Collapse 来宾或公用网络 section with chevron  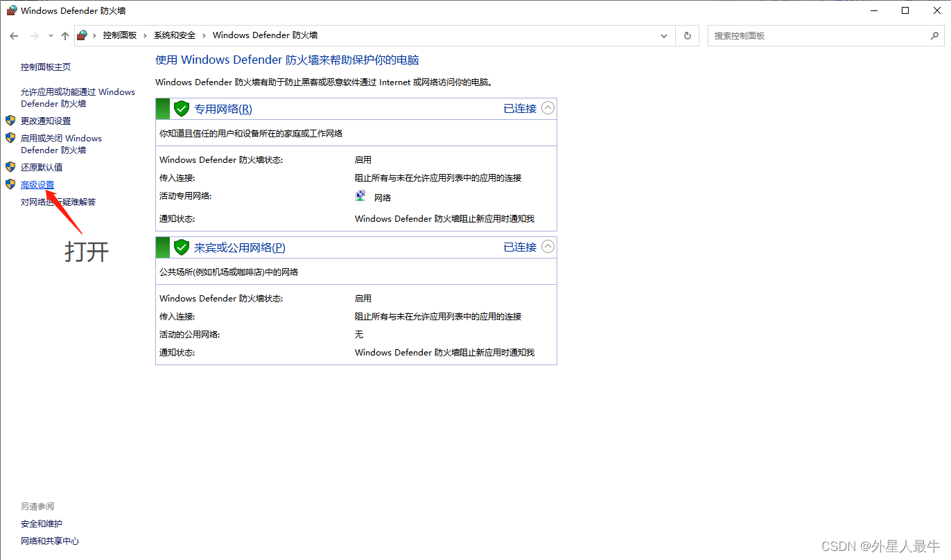coord(548,247)
